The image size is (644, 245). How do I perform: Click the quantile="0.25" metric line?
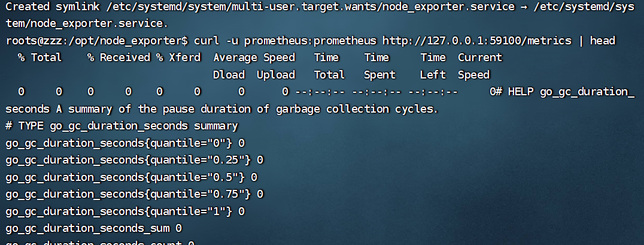134,161
